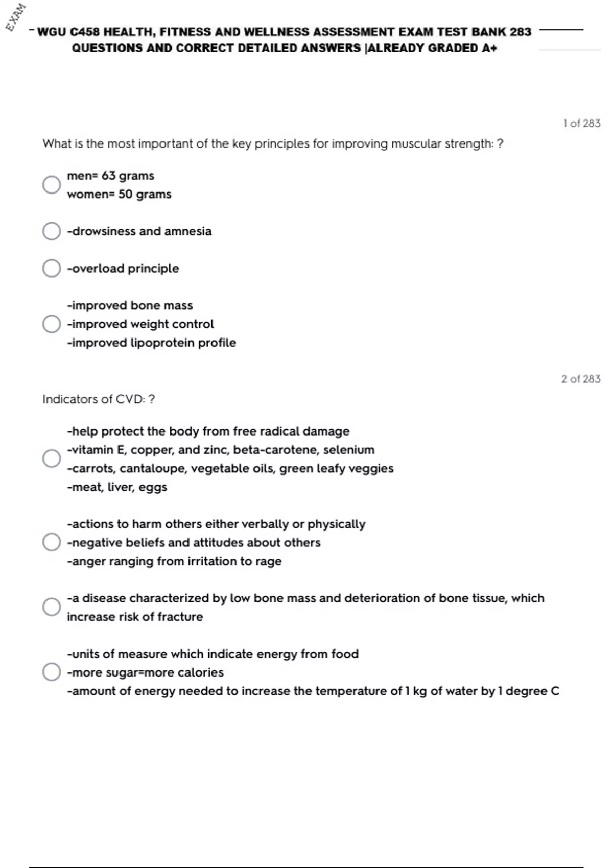Image resolution: width=613 pixels, height=868 pixels.
Task: Select the 'low bone mass' disease radio
Action: tap(52, 607)
